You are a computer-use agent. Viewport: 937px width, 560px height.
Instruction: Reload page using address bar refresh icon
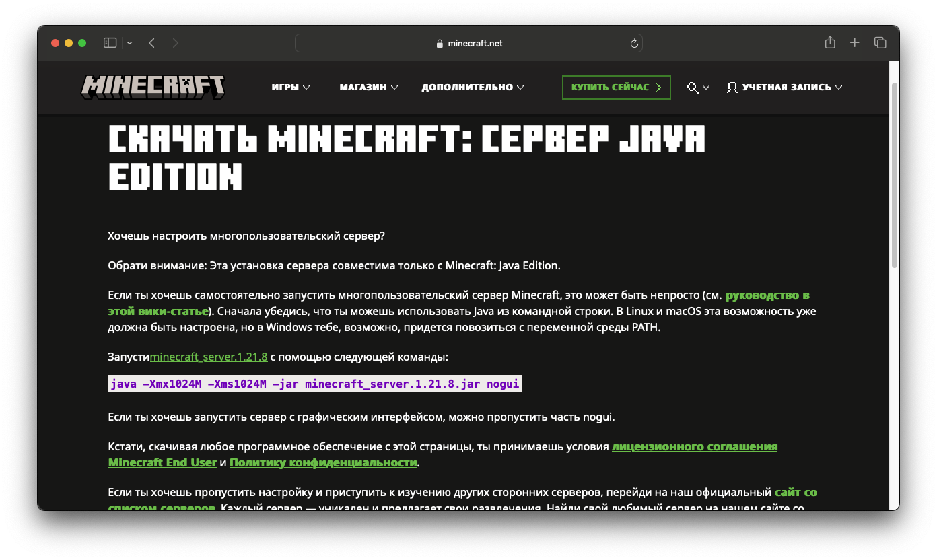click(633, 43)
